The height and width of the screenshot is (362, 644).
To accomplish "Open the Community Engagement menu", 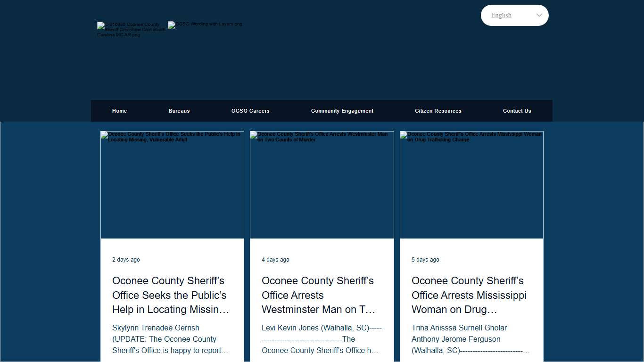I will [x=342, y=111].
